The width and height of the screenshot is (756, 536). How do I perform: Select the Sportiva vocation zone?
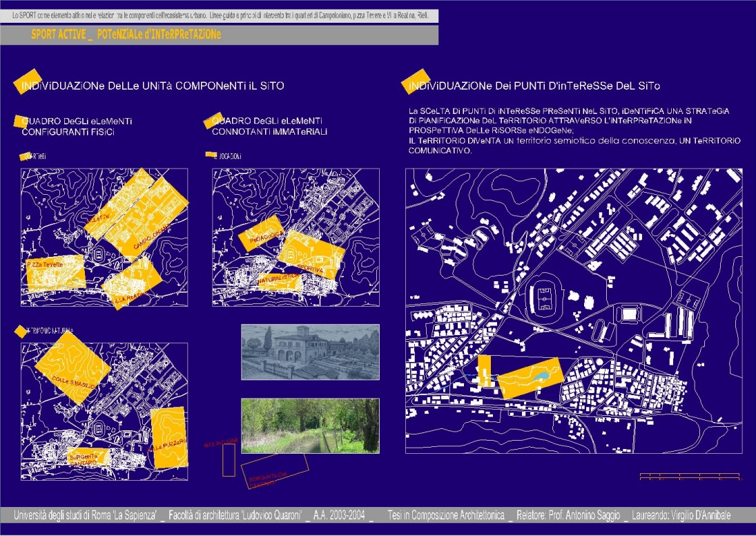coord(314,254)
